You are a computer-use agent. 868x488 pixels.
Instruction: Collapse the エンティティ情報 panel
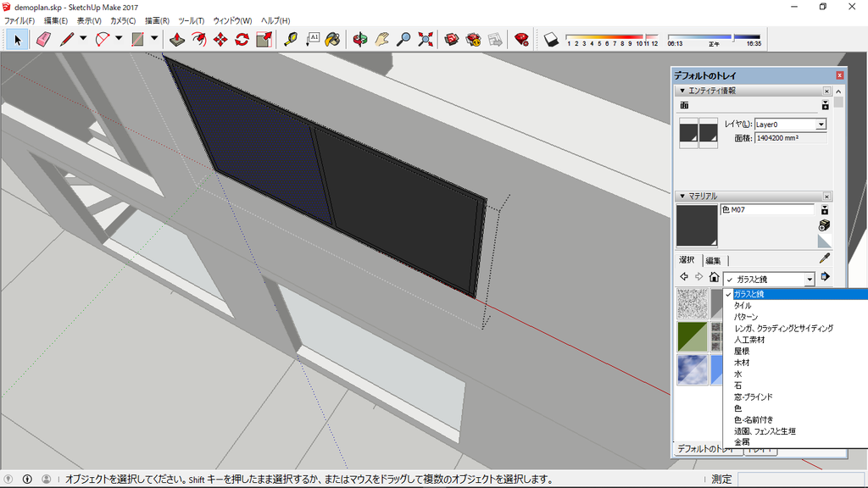coord(682,91)
